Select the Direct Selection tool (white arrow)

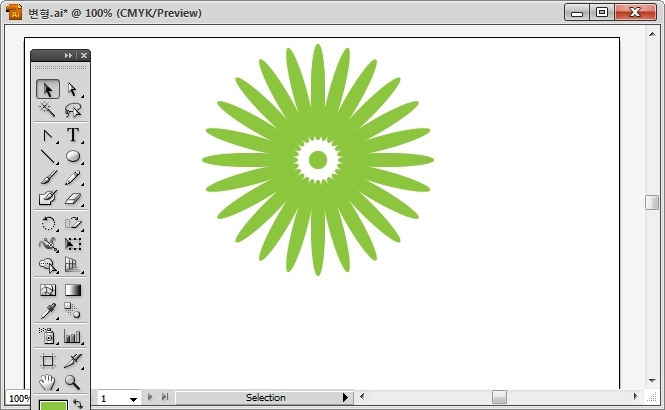click(x=73, y=89)
